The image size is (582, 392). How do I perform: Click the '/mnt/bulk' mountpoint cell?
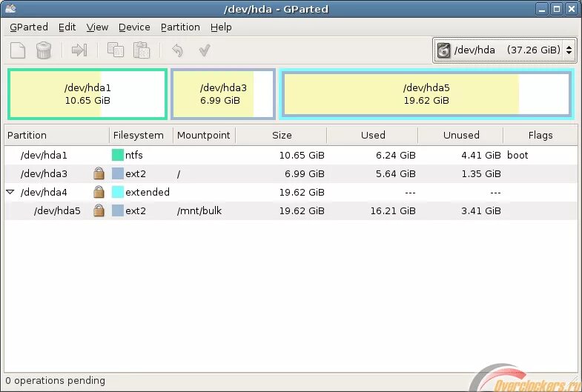point(199,210)
